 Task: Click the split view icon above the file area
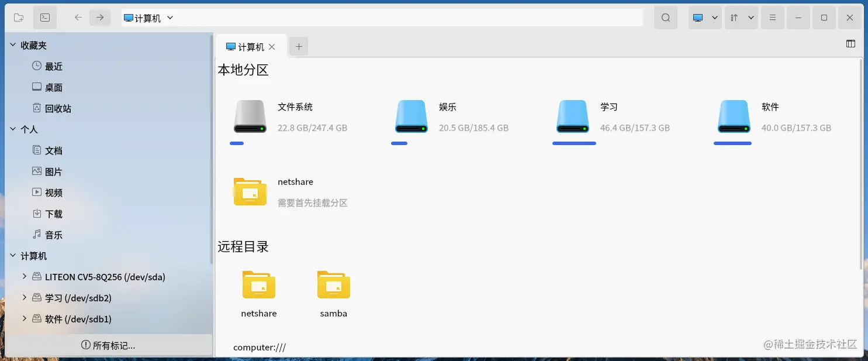851,43
